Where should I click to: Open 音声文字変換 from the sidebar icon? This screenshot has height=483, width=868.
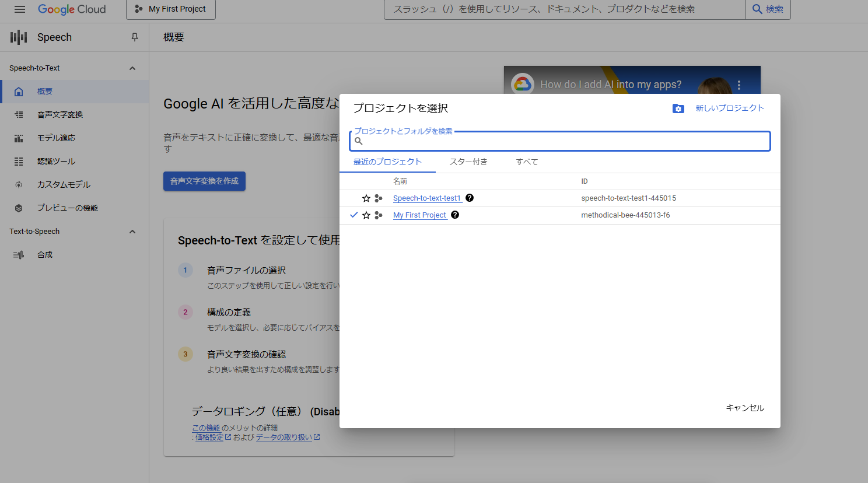tap(19, 114)
